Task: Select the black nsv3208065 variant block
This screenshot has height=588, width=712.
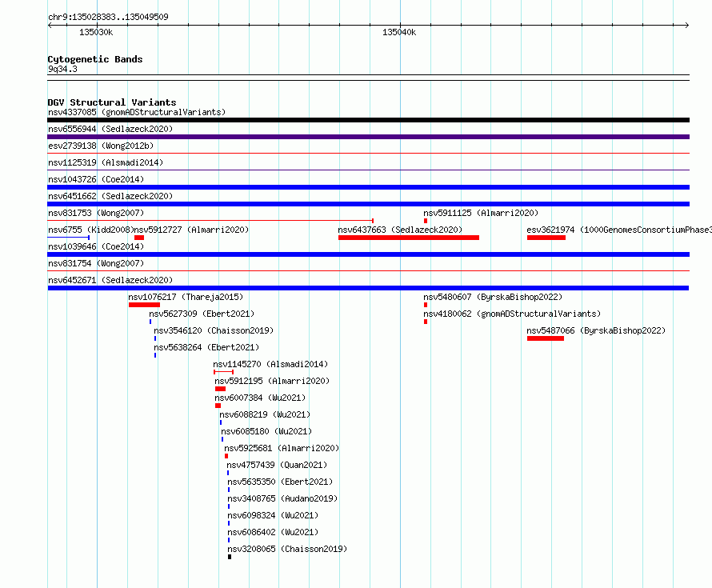Action: [230, 557]
